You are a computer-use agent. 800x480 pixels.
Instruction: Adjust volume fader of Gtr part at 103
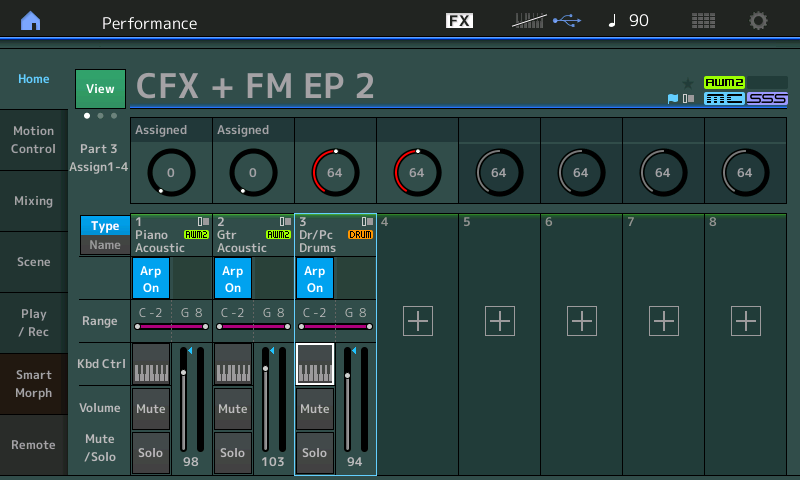tap(265, 399)
